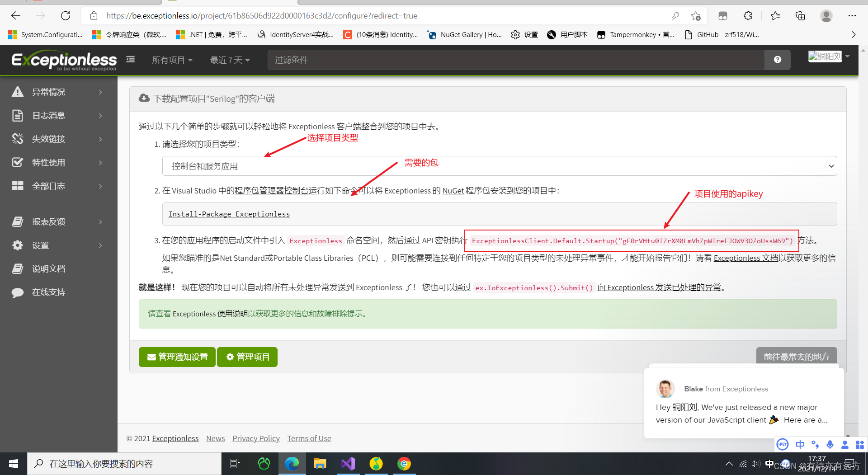Open the 异常情况 sidebar section
The width and height of the screenshot is (868, 475).
click(49, 92)
